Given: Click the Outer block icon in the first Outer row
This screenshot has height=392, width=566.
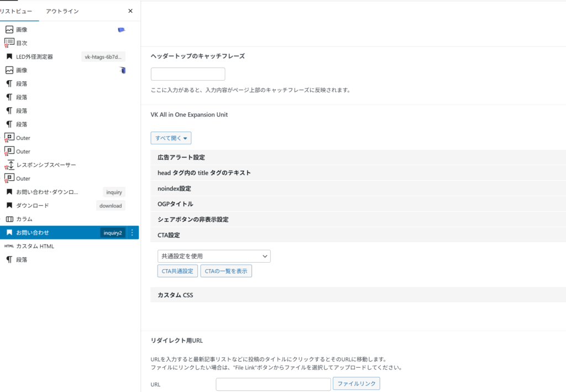Looking at the screenshot, I should pos(9,138).
